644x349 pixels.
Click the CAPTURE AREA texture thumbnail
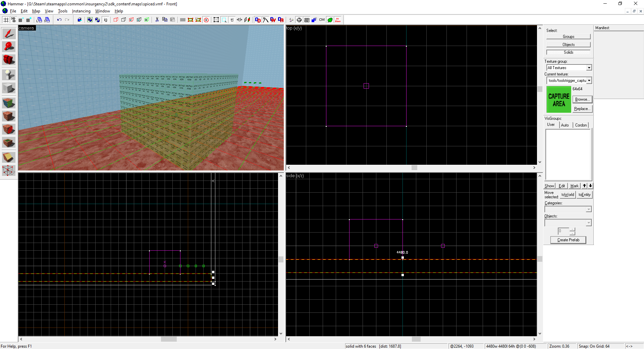(x=558, y=100)
